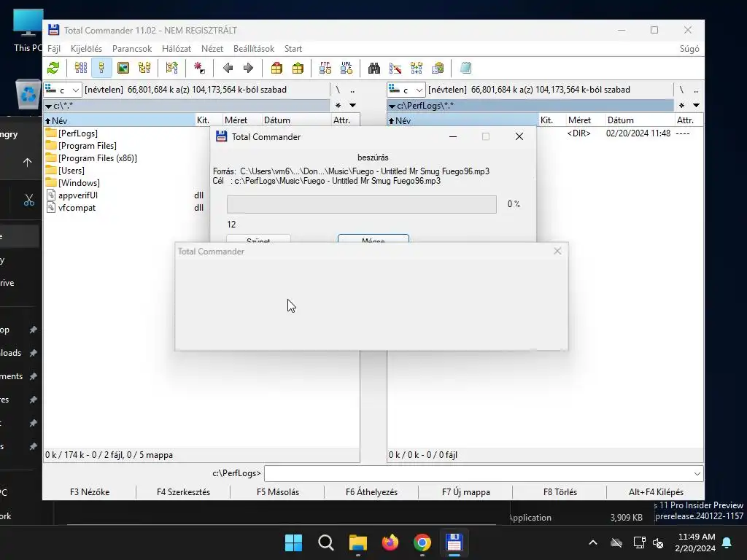Open file search binoculars icon
Viewport: 747px width, 560px height.
[374, 68]
